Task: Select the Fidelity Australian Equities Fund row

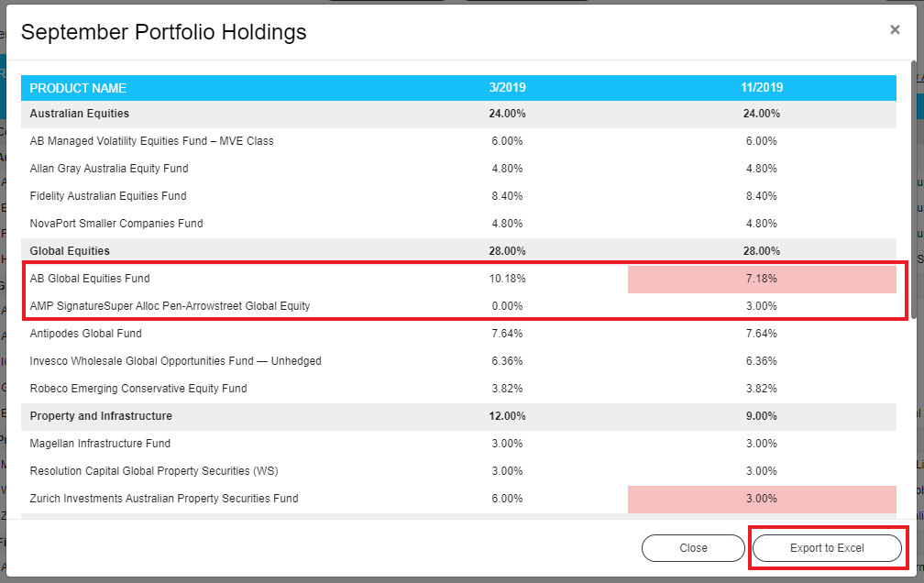Action: click(x=108, y=196)
